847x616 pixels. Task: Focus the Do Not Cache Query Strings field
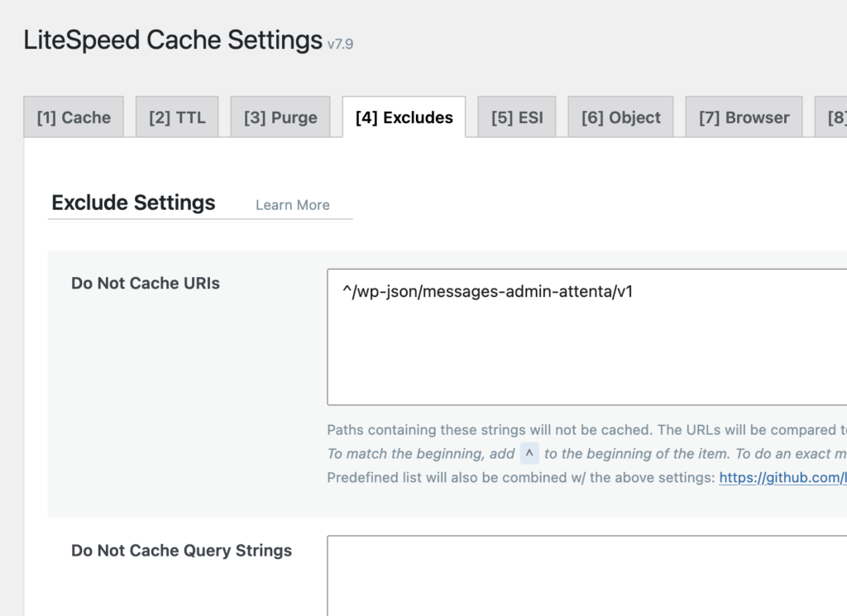point(587,575)
